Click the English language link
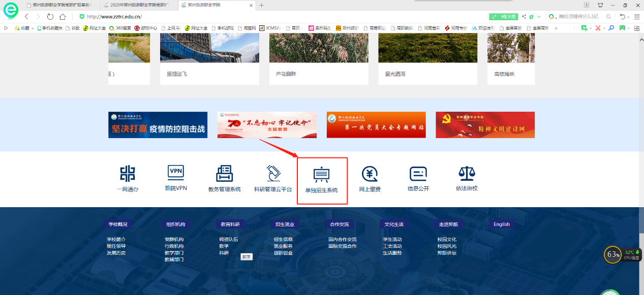The height and width of the screenshot is (295, 644). click(x=501, y=224)
